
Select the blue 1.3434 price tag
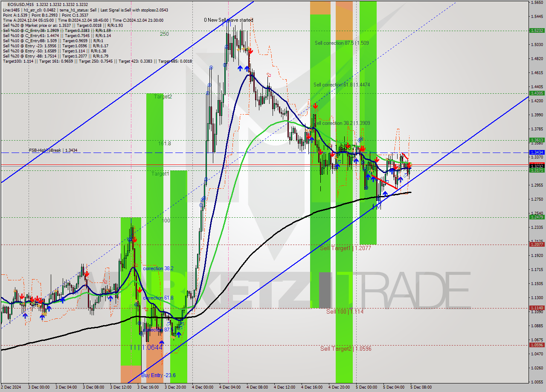536,152
